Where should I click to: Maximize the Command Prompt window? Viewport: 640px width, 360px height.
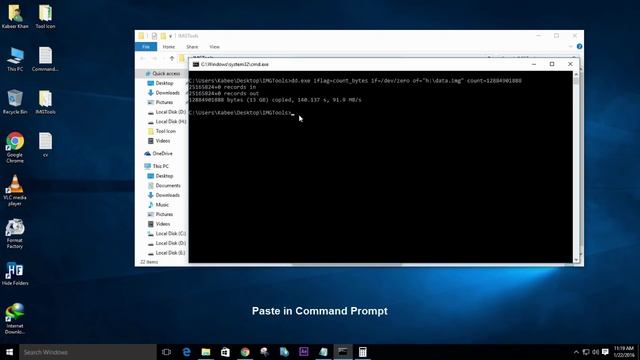(x=552, y=64)
